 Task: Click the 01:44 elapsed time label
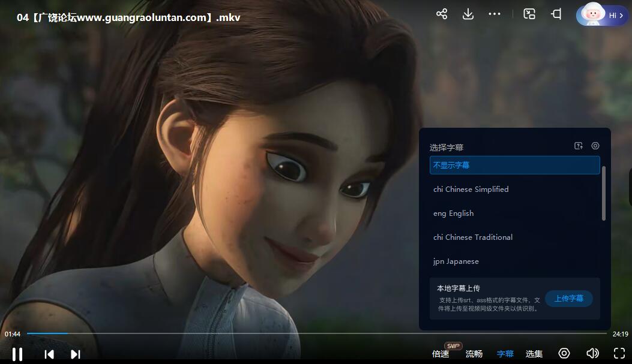point(13,334)
